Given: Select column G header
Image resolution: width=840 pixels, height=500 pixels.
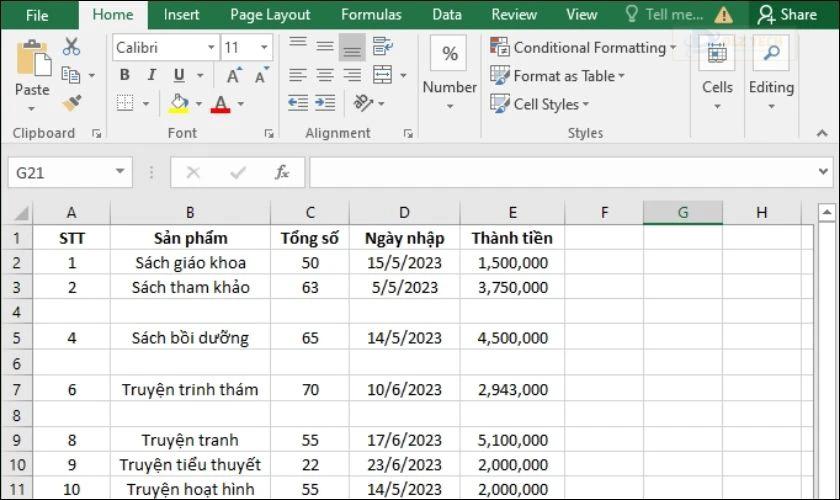Looking at the screenshot, I should (x=683, y=213).
